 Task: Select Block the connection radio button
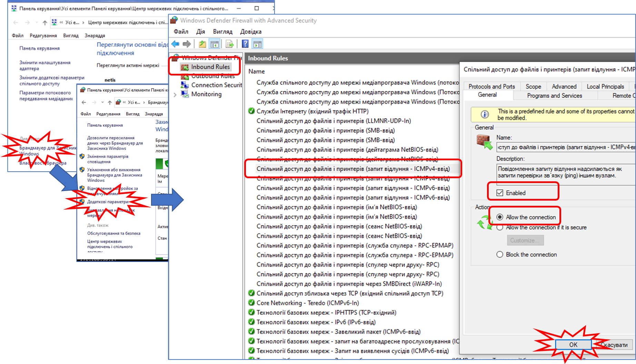(500, 254)
